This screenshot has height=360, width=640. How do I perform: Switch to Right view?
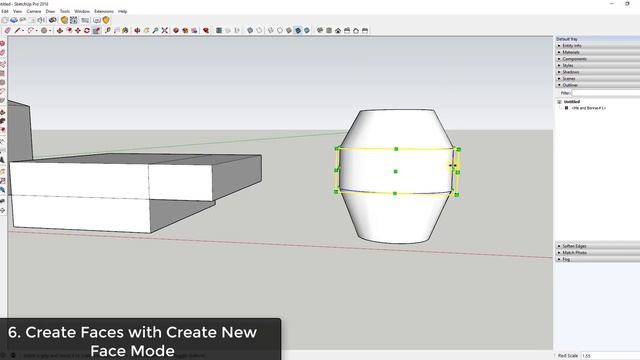click(347, 31)
